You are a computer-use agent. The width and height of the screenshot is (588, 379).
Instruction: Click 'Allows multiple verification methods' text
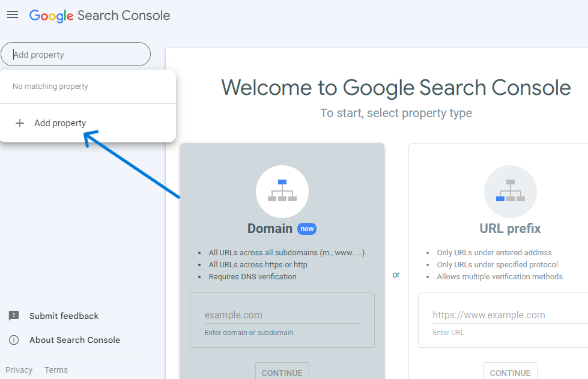[500, 277]
